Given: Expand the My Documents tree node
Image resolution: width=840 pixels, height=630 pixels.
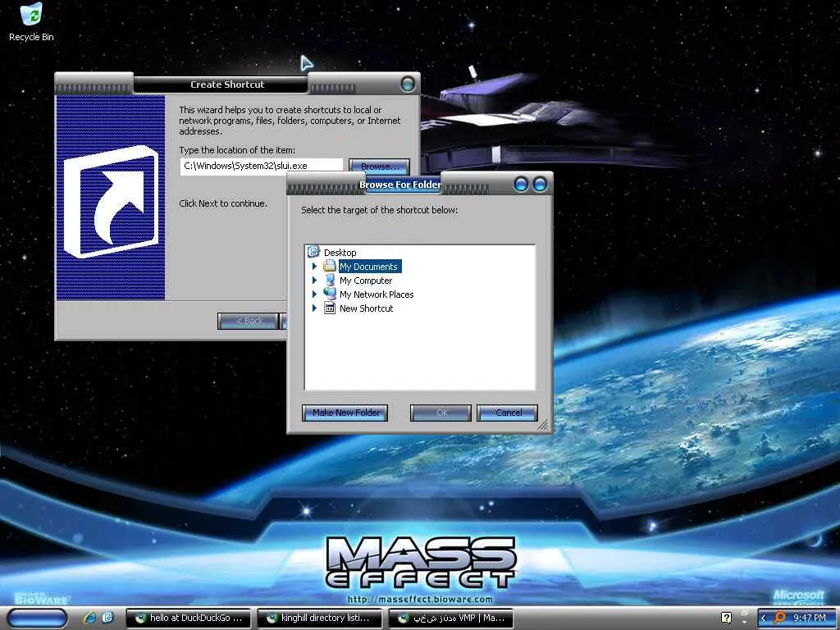Looking at the screenshot, I should tap(314, 267).
